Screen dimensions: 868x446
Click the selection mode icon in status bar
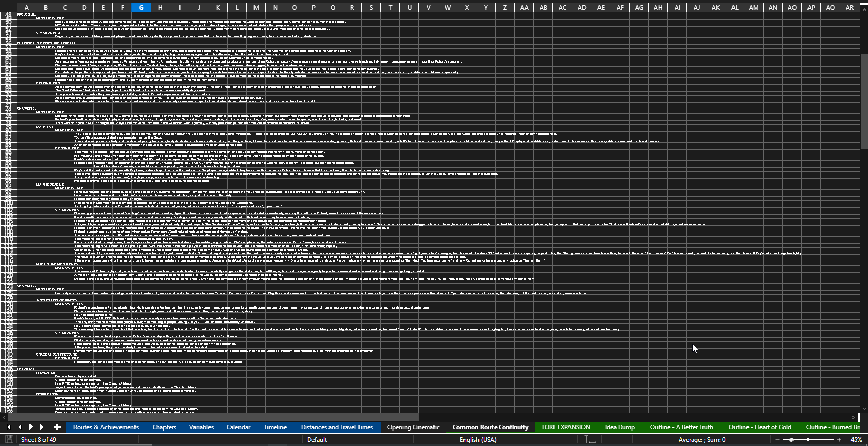point(590,440)
